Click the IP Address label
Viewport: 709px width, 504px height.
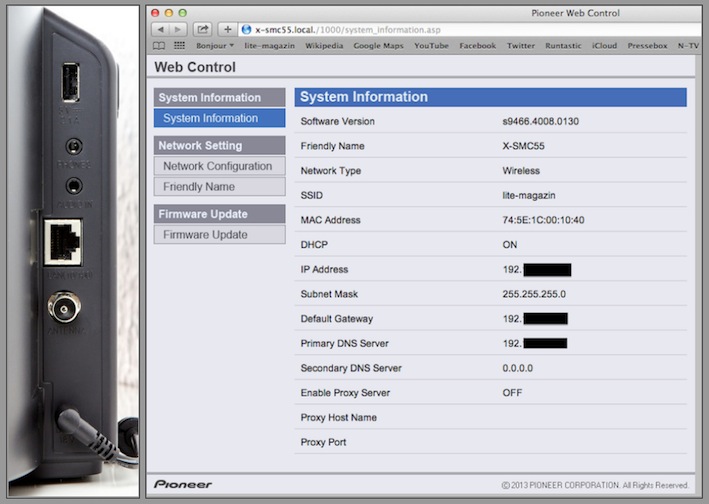point(324,269)
